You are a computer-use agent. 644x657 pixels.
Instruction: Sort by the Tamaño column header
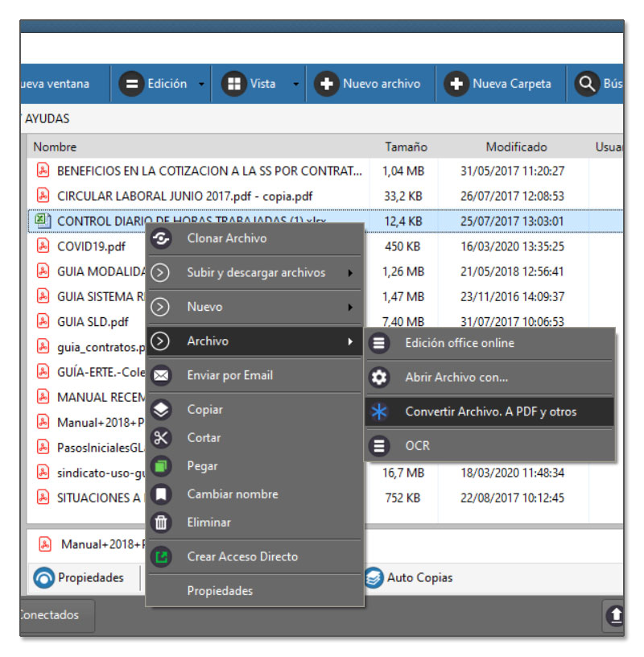406,147
